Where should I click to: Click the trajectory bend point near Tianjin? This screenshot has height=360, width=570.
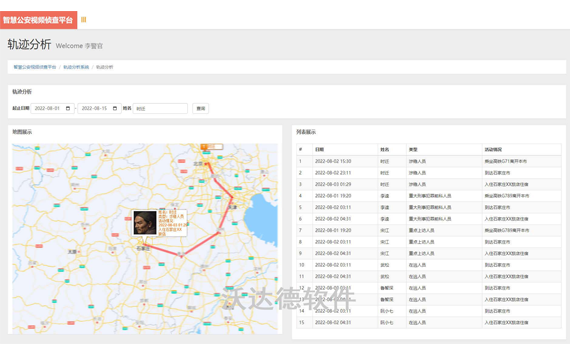(232, 197)
